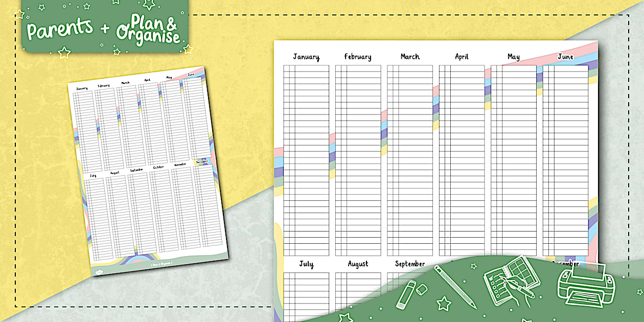Click the yellow star on the banner's left edge
This screenshot has width=644, height=322.
tap(19, 14)
